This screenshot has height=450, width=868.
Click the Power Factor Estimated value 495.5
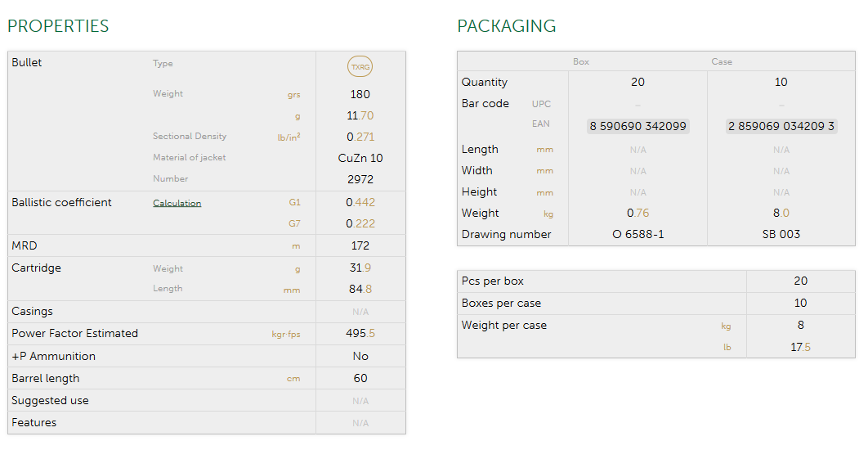[360, 334]
